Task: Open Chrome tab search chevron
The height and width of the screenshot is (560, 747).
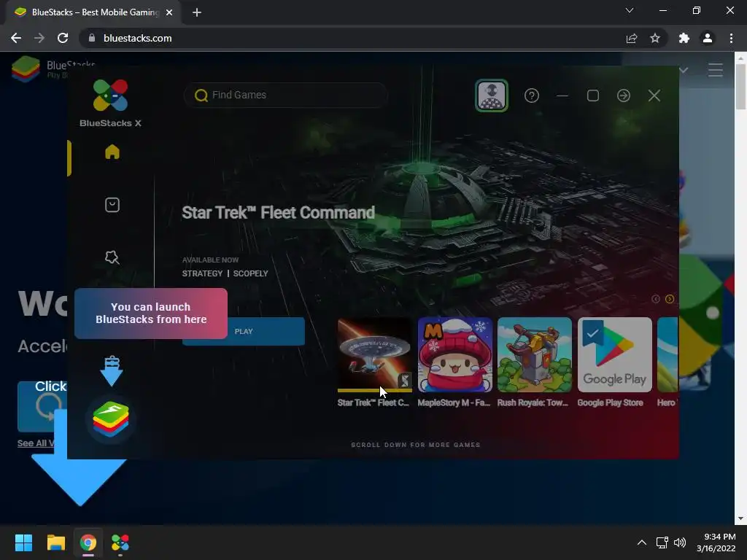Action: [630, 10]
